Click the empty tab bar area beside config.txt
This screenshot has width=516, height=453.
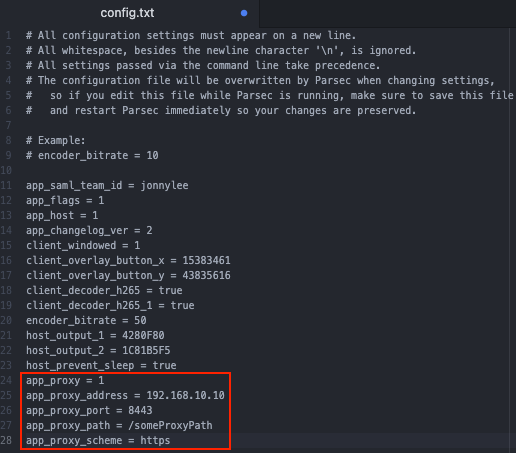tap(387, 13)
